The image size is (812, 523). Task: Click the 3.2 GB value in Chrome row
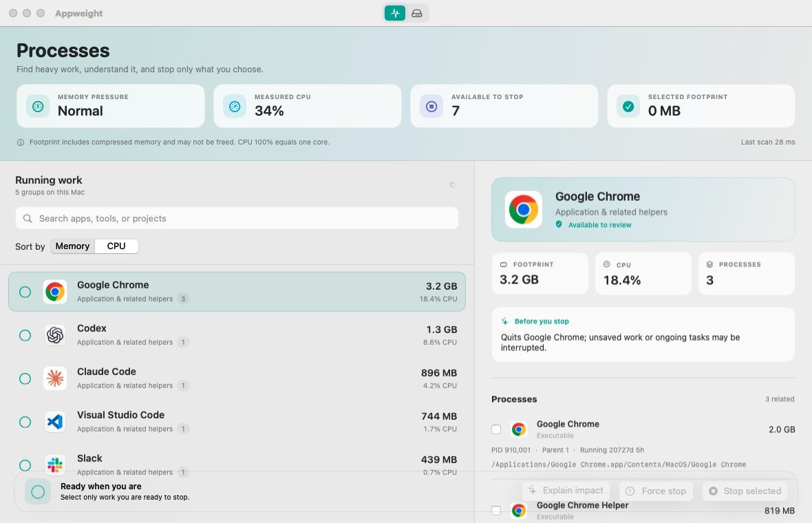pos(441,286)
